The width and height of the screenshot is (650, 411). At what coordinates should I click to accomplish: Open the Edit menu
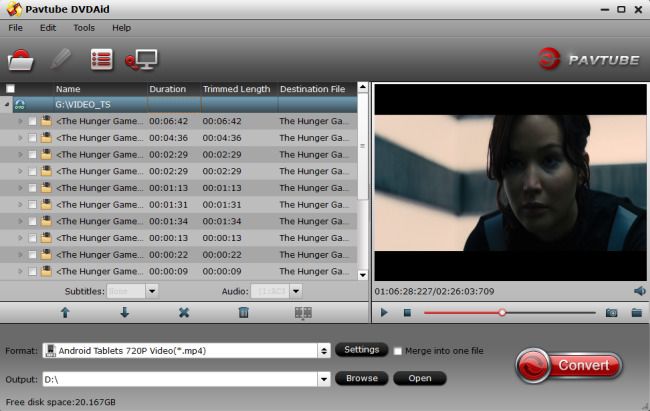[x=48, y=27]
